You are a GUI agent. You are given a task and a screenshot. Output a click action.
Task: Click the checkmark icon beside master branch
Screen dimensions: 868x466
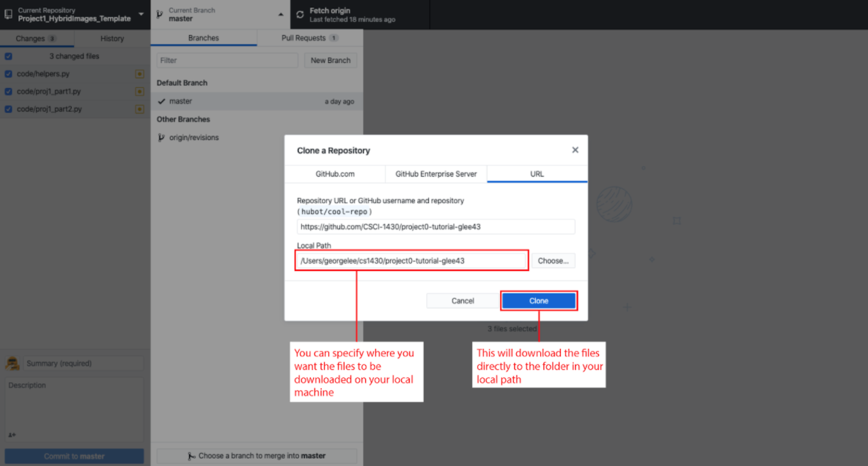162,101
